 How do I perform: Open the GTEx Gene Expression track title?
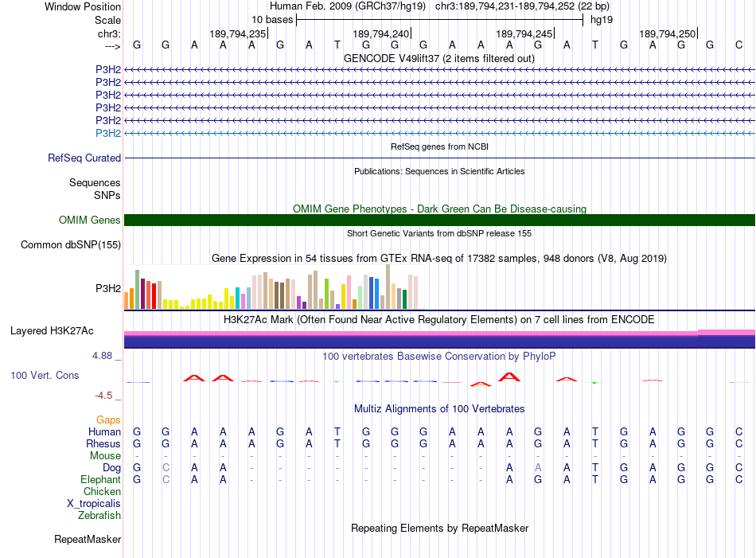pyautogui.click(x=439, y=259)
